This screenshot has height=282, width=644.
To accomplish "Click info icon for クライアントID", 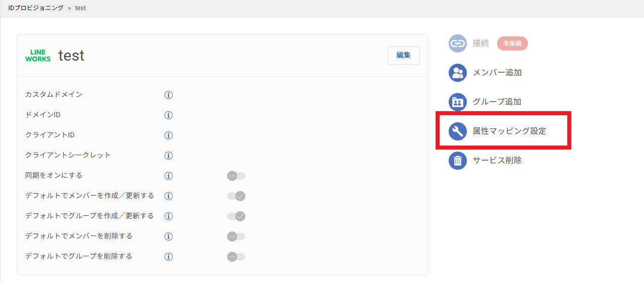I will (169, 135).
